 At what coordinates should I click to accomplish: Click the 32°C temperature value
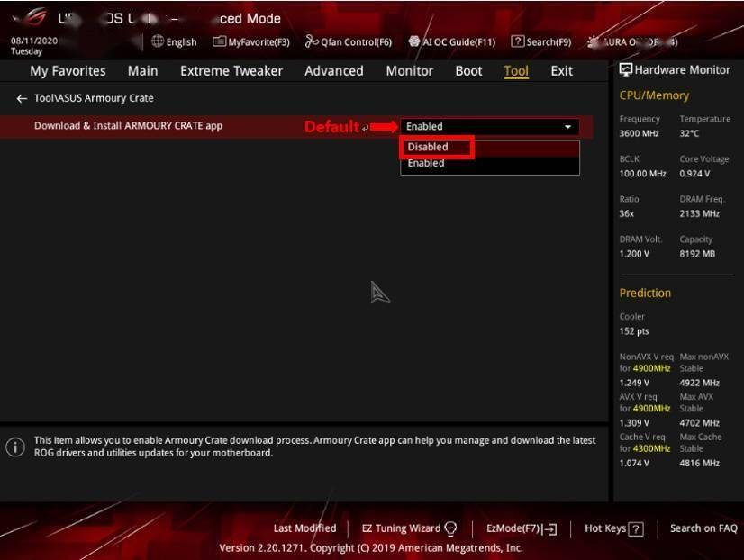[689, 134]
